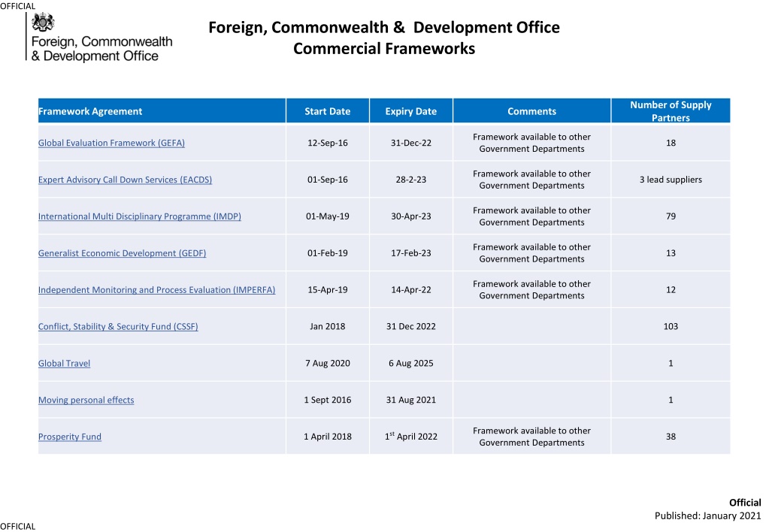Select the supply partners value 38
769x532 pixels.
671,437
